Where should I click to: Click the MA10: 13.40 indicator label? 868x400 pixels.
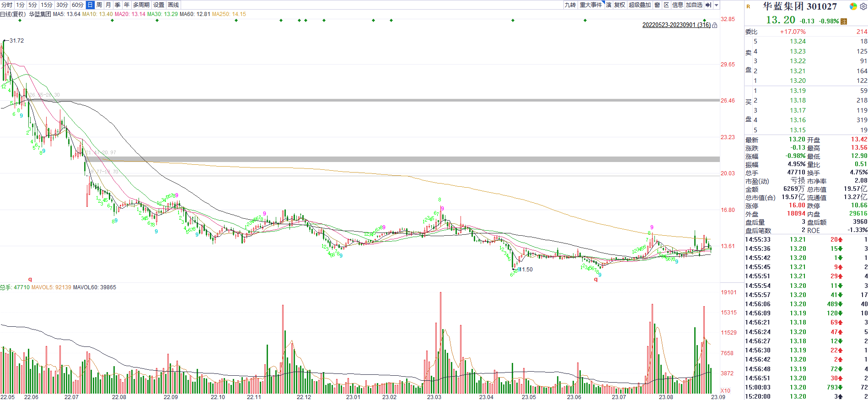97,14
